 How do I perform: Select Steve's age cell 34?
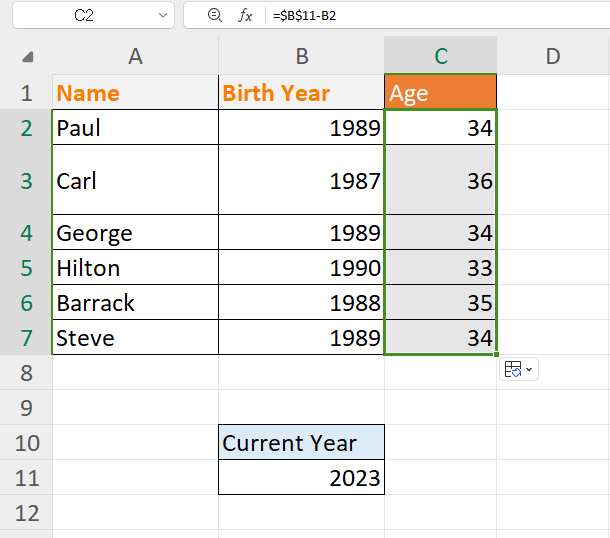440,337
